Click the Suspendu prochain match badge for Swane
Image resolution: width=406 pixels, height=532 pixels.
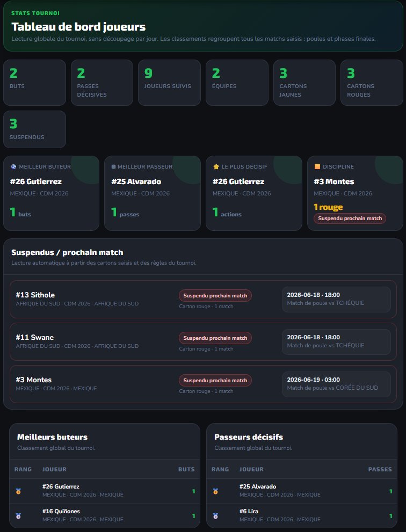[215, 338]
